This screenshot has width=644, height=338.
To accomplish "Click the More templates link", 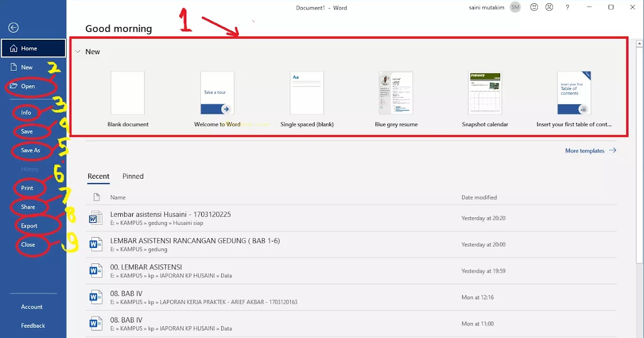I will click(x=590, y=151).
